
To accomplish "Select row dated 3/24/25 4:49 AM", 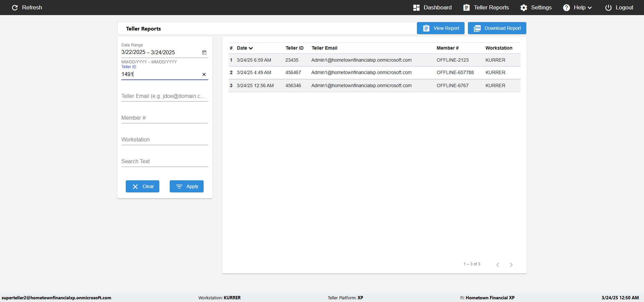I will 374,73.
